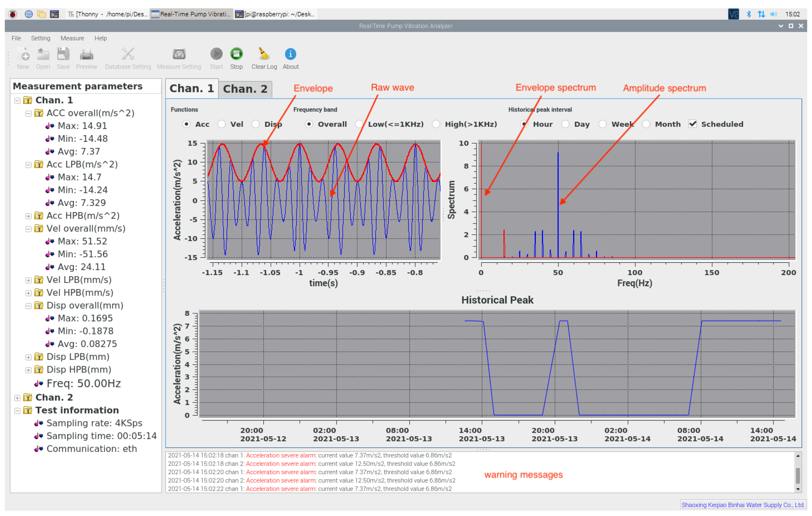The width and height of the screenshot is (812, 516).
Task: Click the warning log scrollbar down arrow
Action: click(x=798, y=489)
